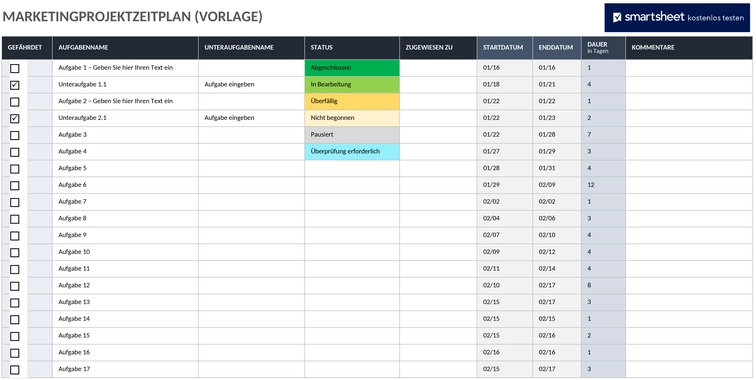Click the Aufgabe 6 task name cell
The width and height of the screenshot is (756, 380).
[x=125, y=185]
